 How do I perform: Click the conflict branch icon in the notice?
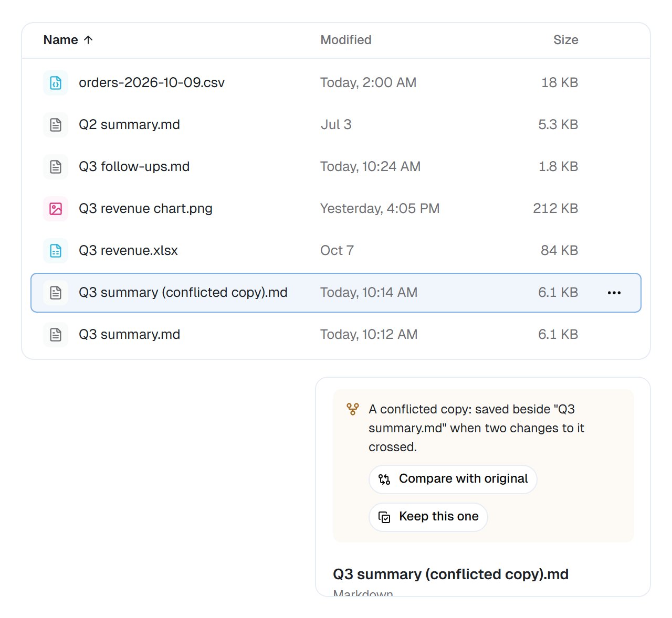[x=353, y=409]
